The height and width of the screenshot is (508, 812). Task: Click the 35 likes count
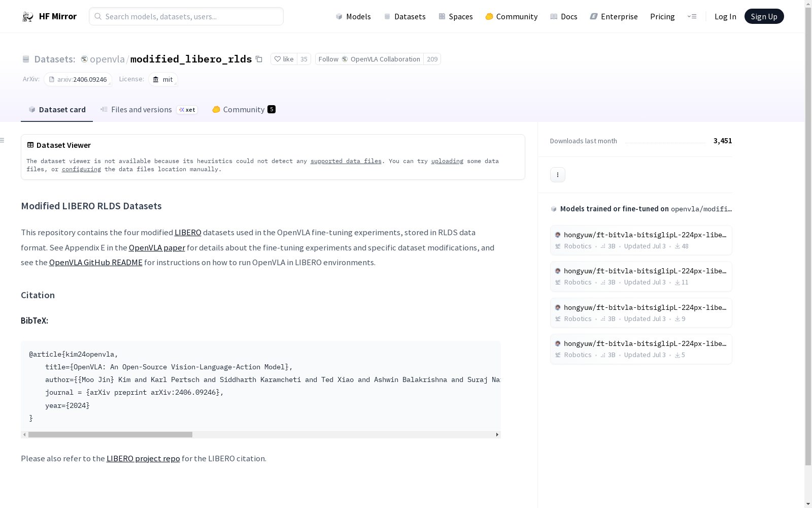(x=304, y=59)
